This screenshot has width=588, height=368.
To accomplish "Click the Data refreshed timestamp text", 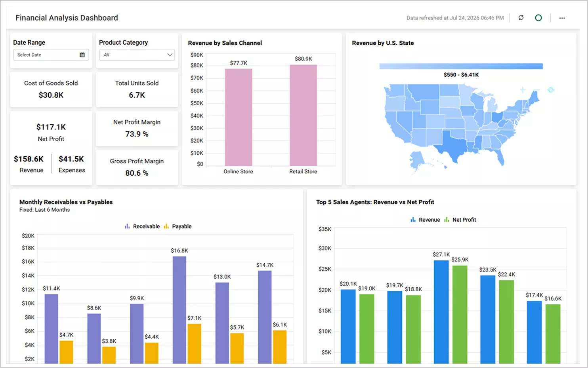I will [455, 18].
